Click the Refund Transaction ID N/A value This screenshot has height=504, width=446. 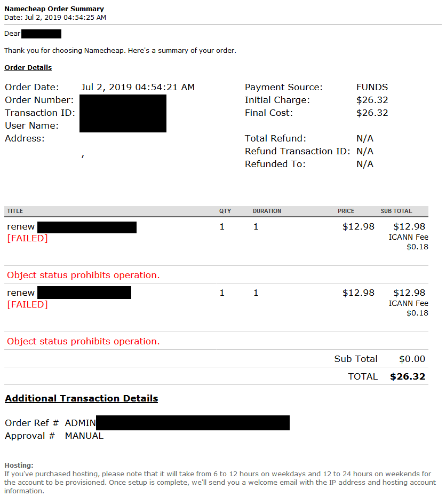tap(365, 151)
